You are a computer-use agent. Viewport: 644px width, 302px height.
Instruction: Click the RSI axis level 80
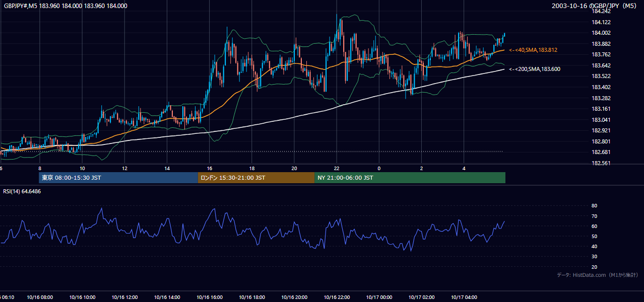[x=594, y=206]
